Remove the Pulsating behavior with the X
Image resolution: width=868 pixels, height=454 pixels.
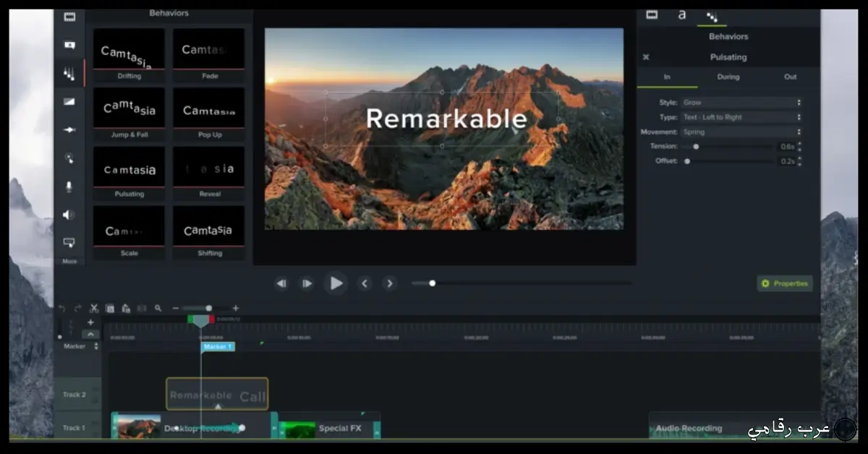(x=646, y=57)
